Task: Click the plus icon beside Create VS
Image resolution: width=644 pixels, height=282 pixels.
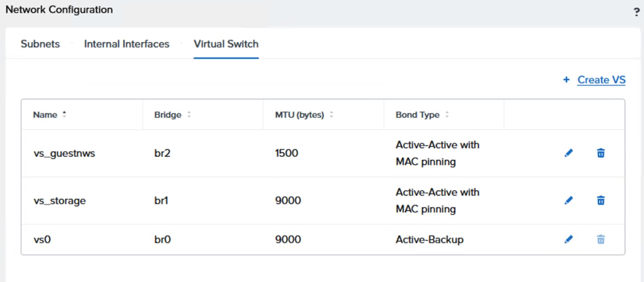Action: (x=566, y=80)
